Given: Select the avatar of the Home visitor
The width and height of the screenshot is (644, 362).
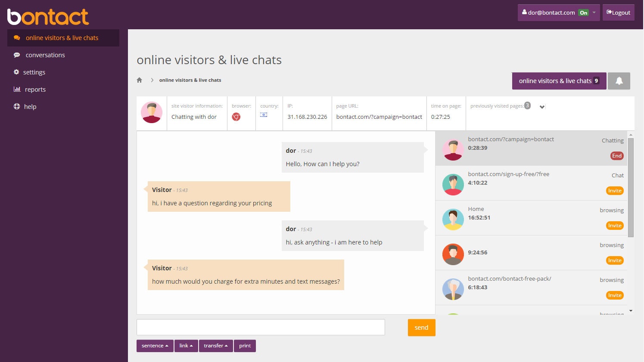Looking at the screenshot, I should [453, 220].
